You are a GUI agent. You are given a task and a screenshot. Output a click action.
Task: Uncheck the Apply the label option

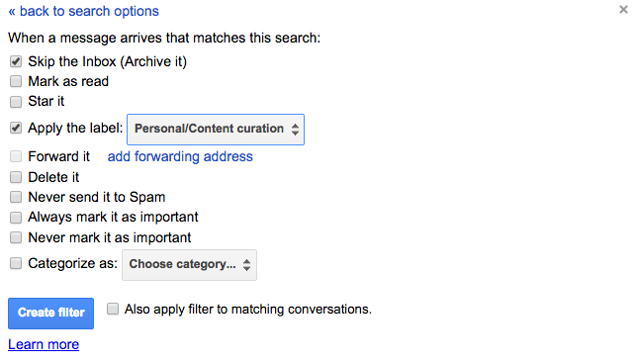[16, 128]
